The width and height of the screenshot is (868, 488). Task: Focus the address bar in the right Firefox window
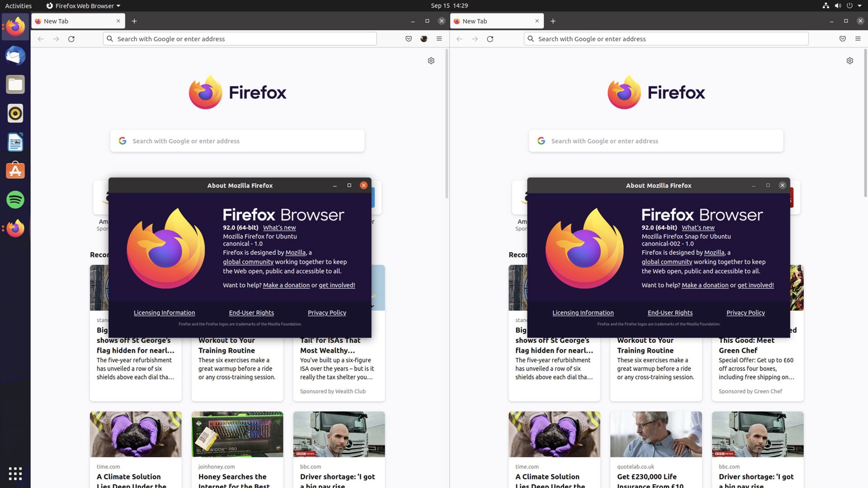point(666,39)
